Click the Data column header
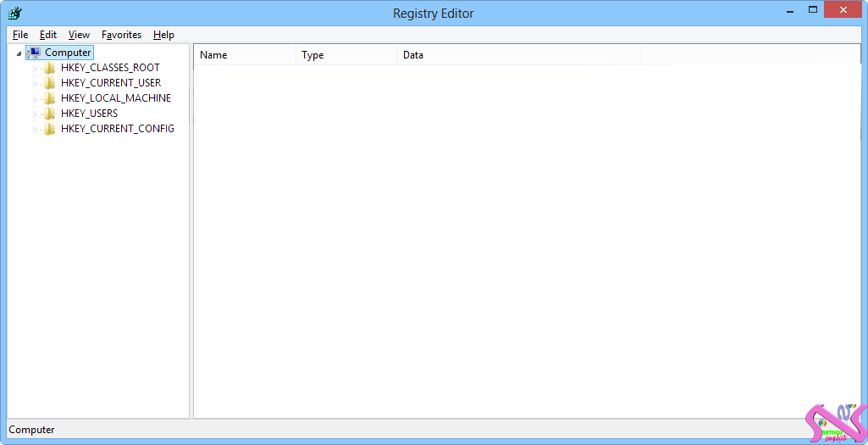Screen dimensions: 868x445 (518, 55)
